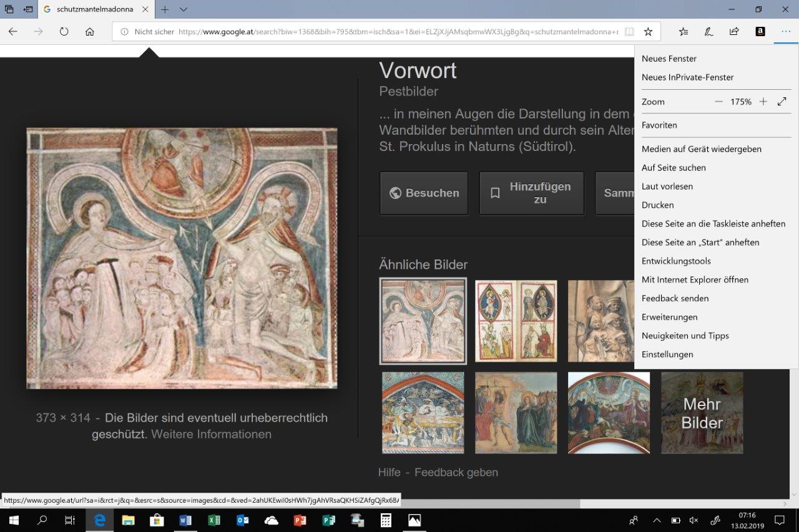
Task: Decrease zoom with the minus button
Action: tap(718, 102)
